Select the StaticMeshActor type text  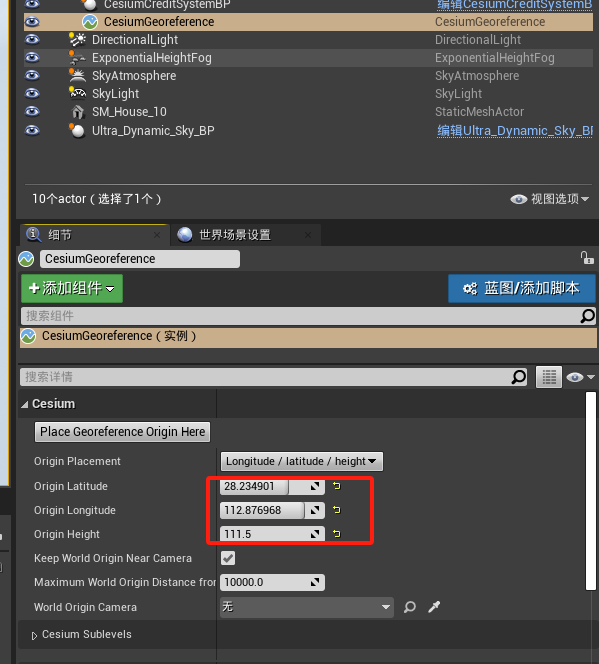click(479, 111)
